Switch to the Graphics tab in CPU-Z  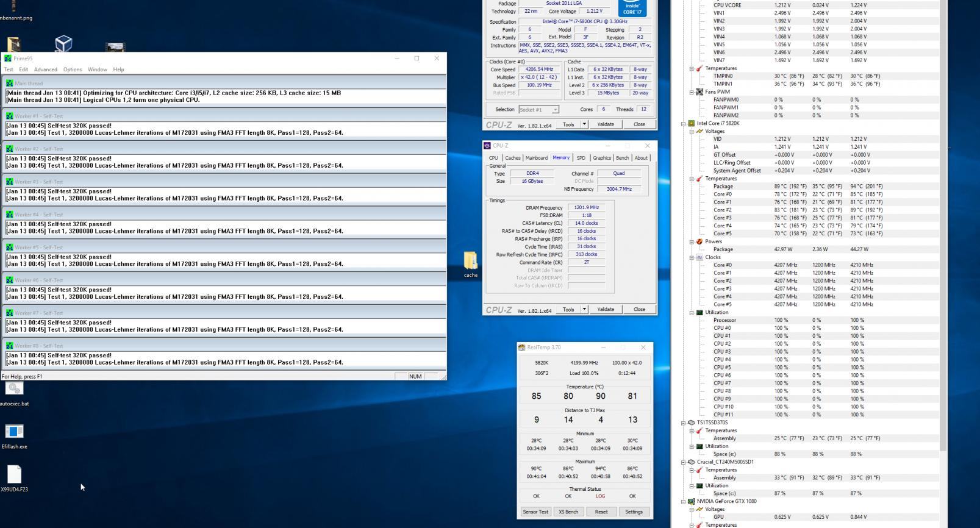click(602, 158)
